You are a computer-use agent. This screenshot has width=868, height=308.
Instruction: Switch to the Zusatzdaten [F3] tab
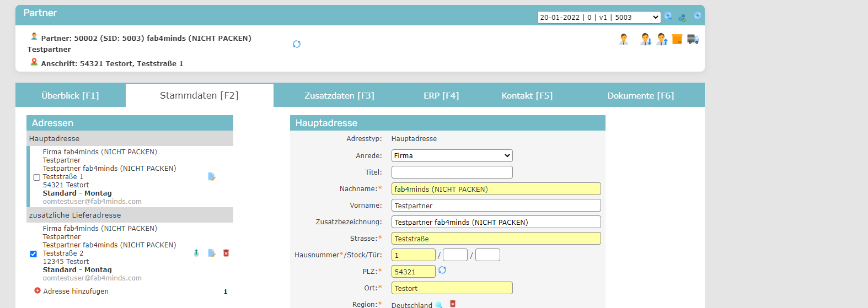(339, 96)
